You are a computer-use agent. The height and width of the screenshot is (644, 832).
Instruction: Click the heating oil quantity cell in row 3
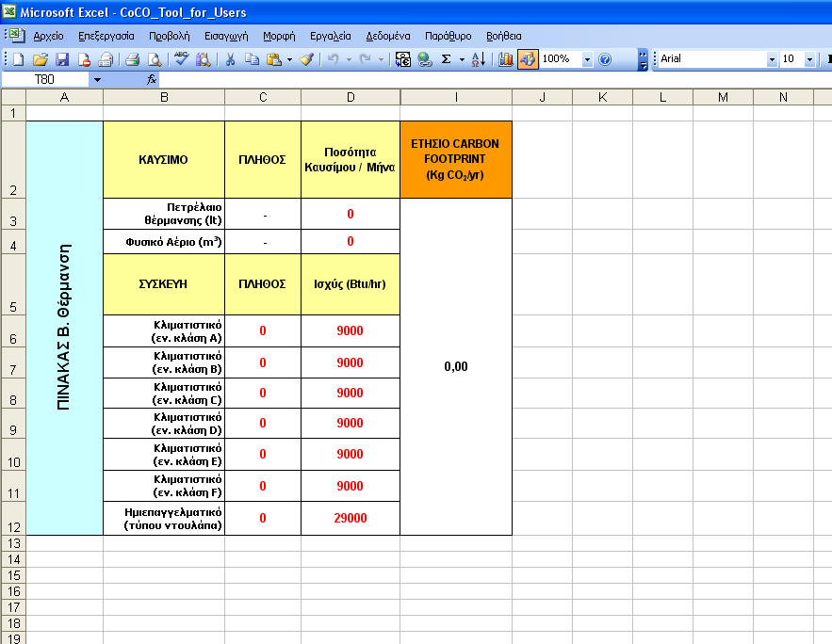(351, 214)
